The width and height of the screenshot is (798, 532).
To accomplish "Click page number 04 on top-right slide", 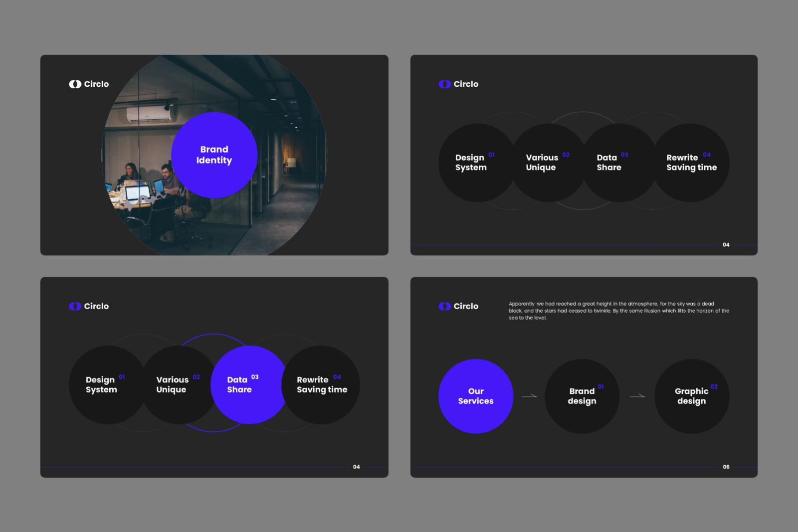I will pos(726,245).
